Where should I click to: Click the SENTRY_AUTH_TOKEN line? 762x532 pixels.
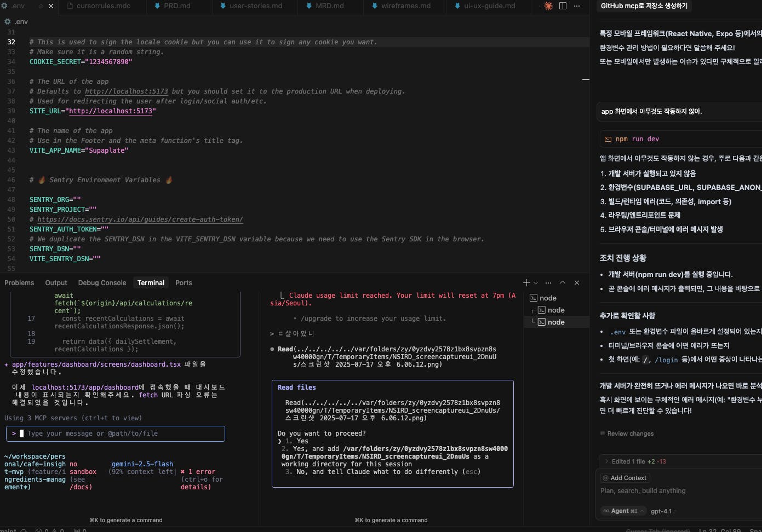[x=68, y=229]
